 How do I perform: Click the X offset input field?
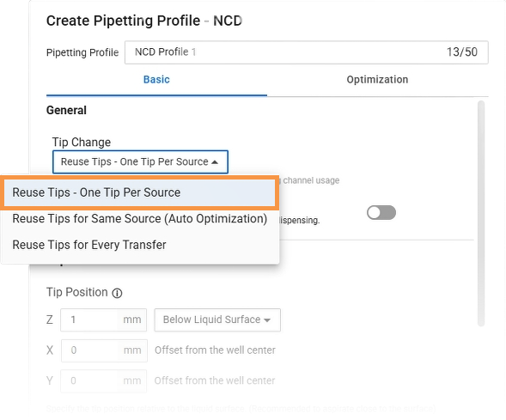[104, 350]
